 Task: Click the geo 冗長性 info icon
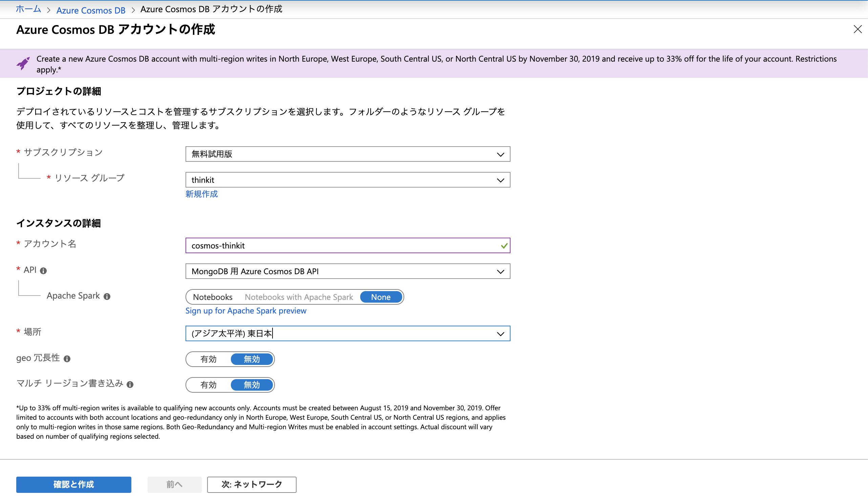pos(67,359)
